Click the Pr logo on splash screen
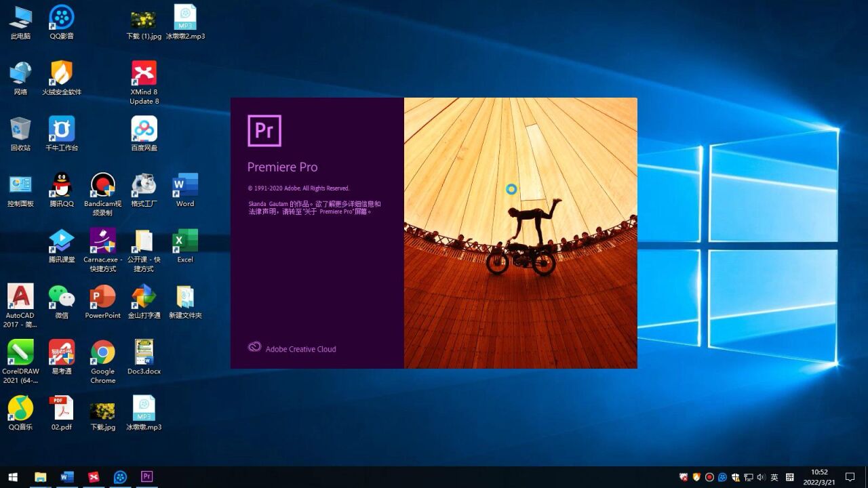The image size is (868, 488). [264, 131]
